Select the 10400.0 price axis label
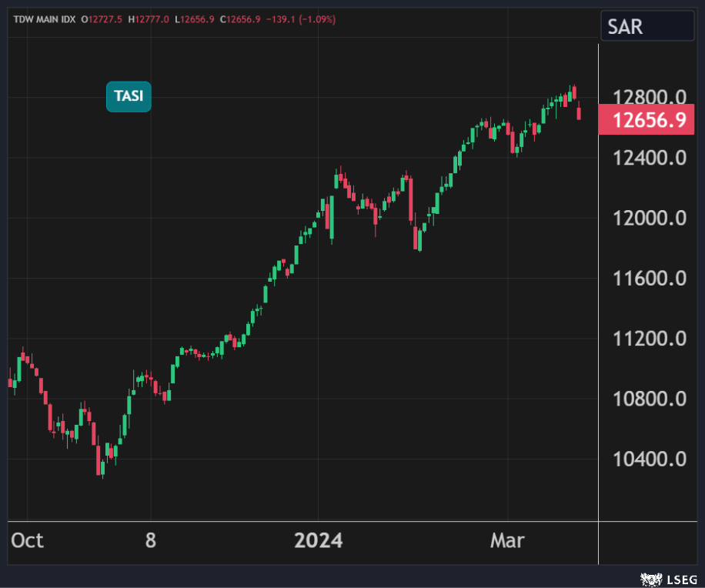The width and height of the screenshot is (705, 588). 649,459
